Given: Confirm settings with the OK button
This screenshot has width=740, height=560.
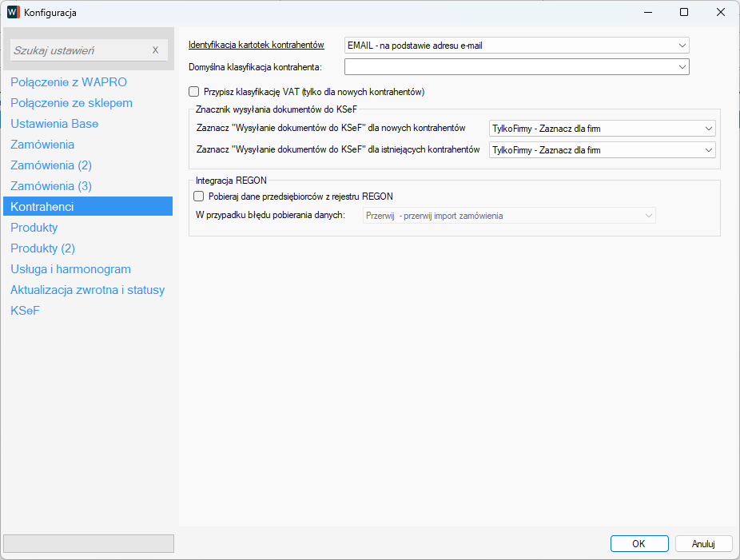Looking at the screenshot, I should [x=639, y=543].
